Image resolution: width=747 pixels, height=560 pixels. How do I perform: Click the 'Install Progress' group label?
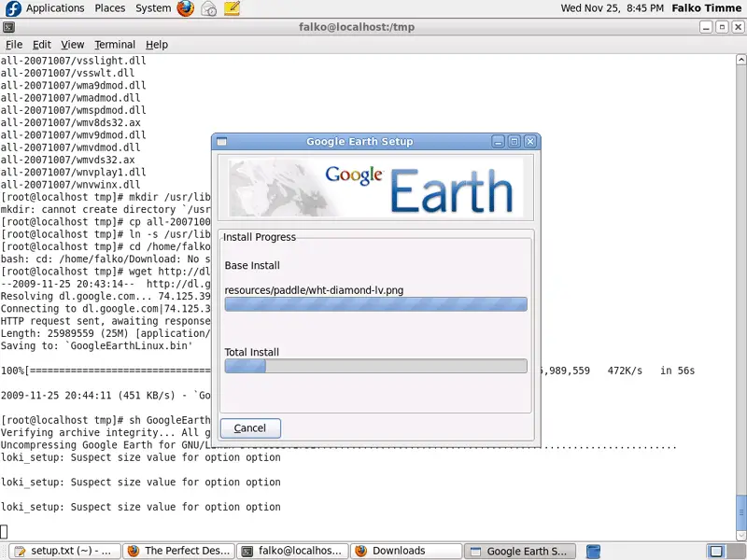[260, 237]
